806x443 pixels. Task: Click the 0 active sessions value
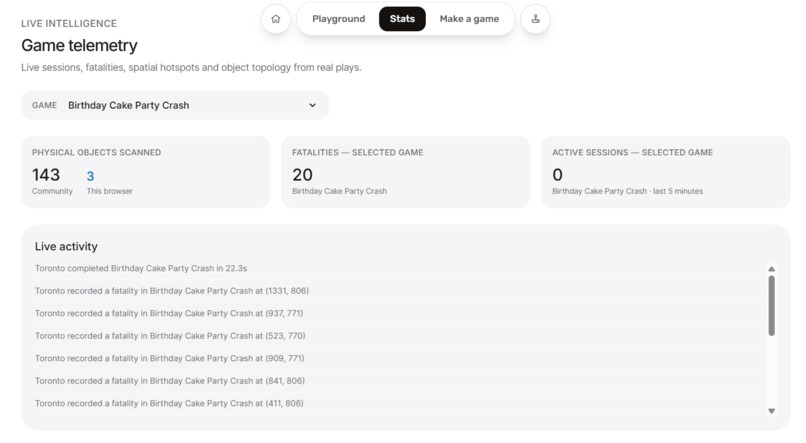point(558,175)
